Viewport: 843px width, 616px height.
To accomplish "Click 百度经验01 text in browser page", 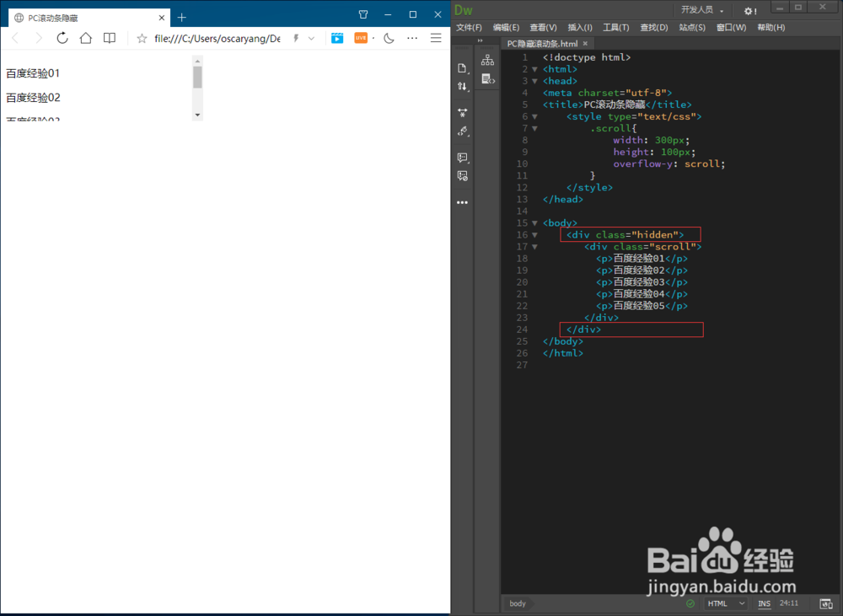I will coord(33,73).
